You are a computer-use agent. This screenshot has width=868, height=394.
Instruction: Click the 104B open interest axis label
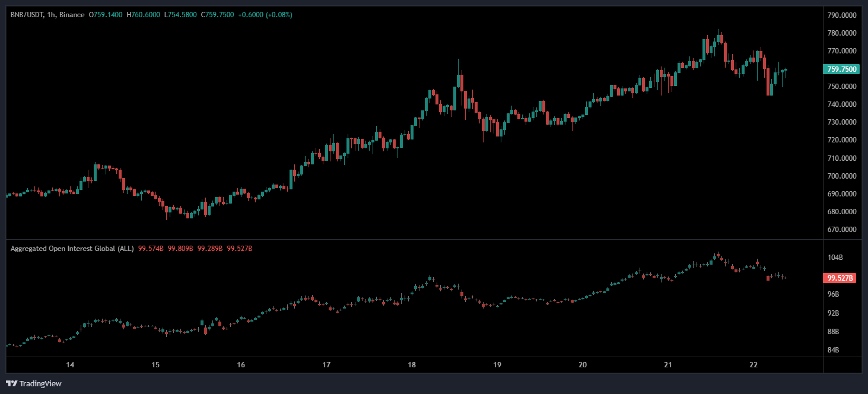point(835,258)
